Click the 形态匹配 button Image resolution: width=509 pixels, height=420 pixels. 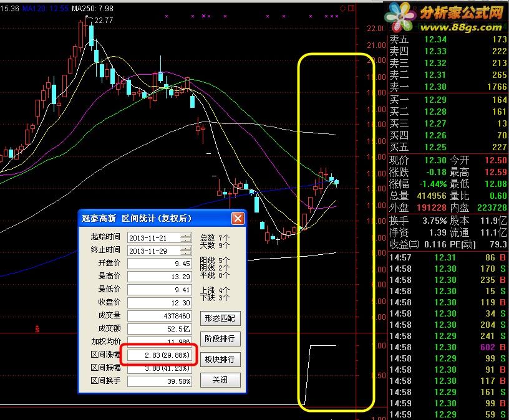220,318
